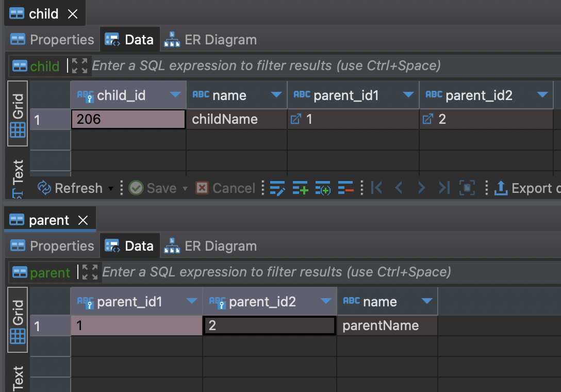Screen dimensions: 561x392
Task: Export the child table data
Action: pos(526,188)
